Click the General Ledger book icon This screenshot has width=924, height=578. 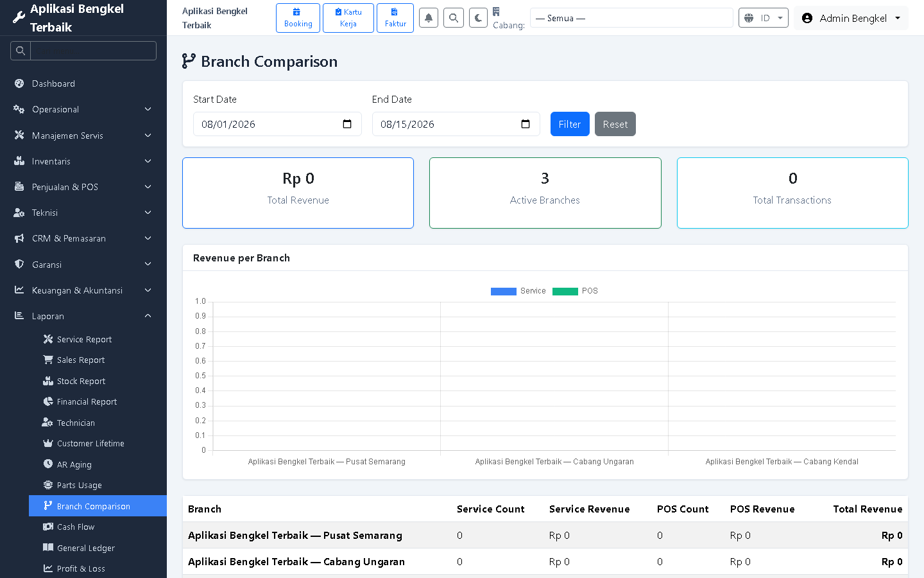pyautogui.click(x=48, y=547)
